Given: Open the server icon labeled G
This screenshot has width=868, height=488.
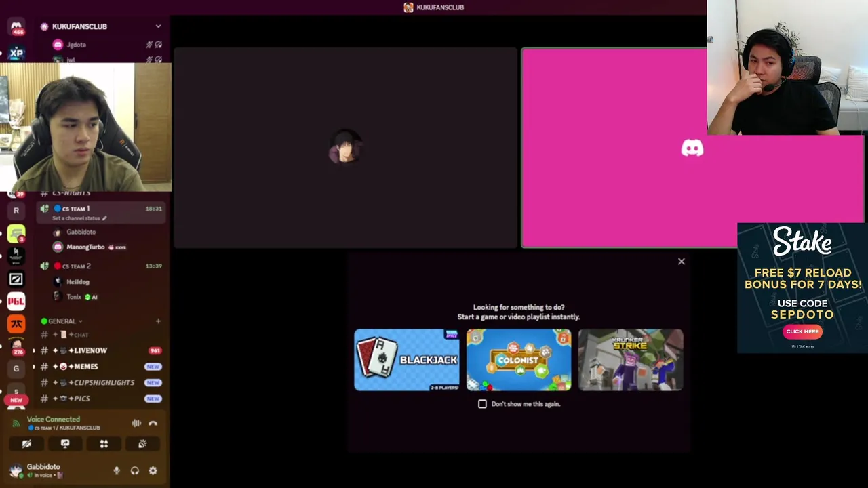Looking at the screenshot, I should (16, 369).
